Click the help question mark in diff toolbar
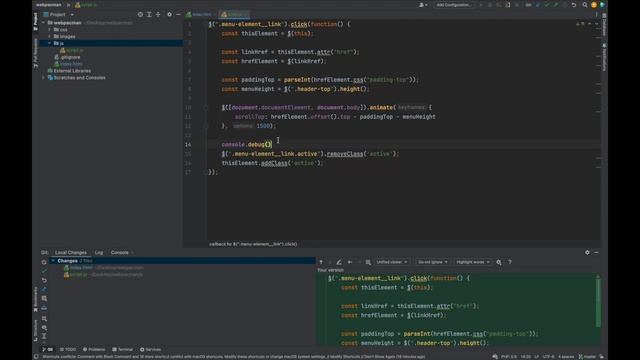Image resolution: width=640 pixels, height=360 pixels. click(x=510, y=262)
